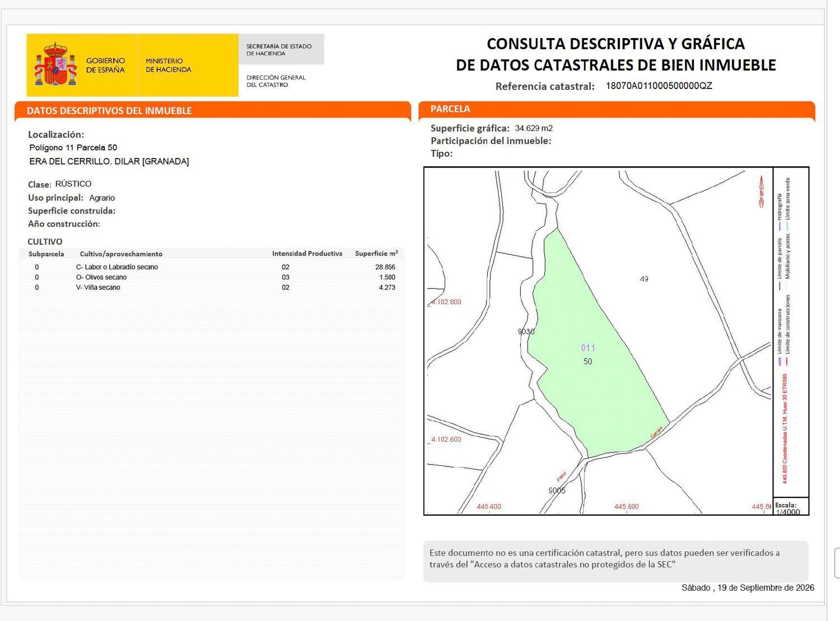The width and height of the screenshot is (840, 621).
Task: Click the 'MINISTERIO DE HACIENDA' logo text
Action: tap(168, 65)
